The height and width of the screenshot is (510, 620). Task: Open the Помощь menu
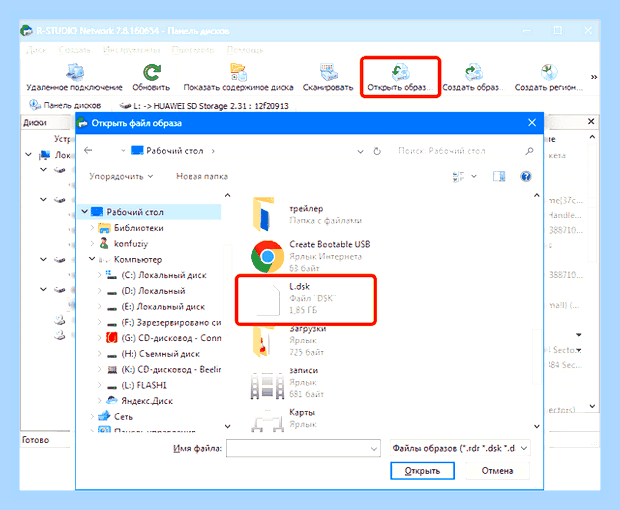(245, 50)
